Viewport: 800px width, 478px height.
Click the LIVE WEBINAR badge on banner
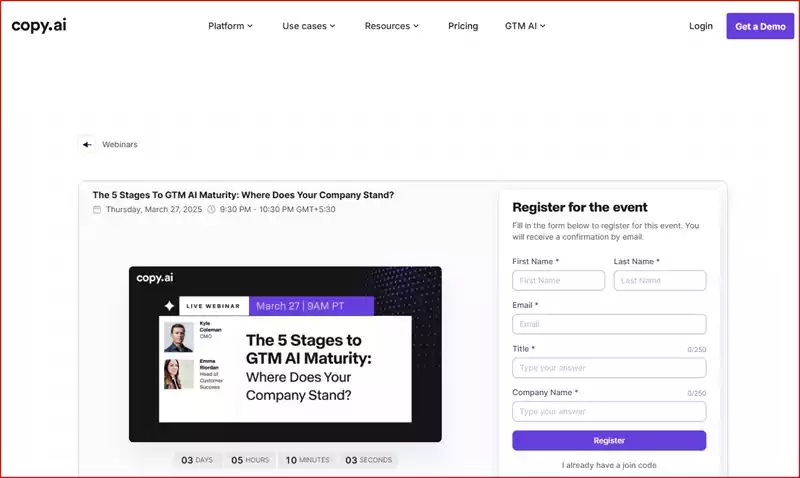pos(213,306)
